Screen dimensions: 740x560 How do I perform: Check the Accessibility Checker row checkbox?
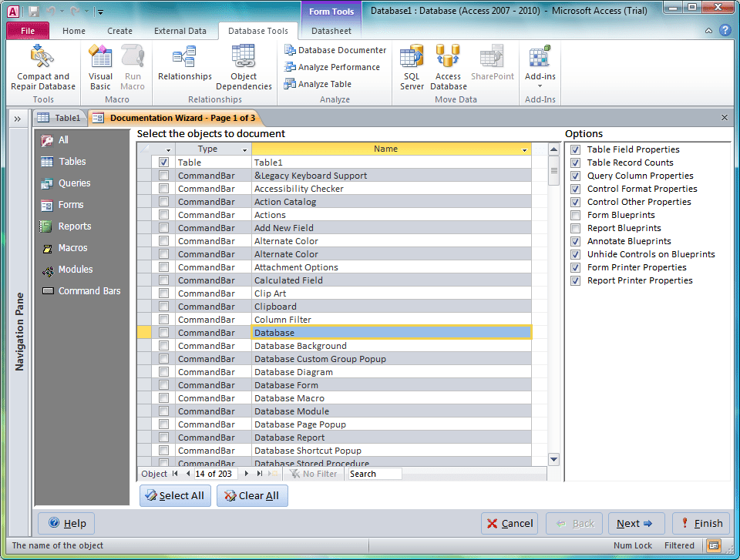163,189
